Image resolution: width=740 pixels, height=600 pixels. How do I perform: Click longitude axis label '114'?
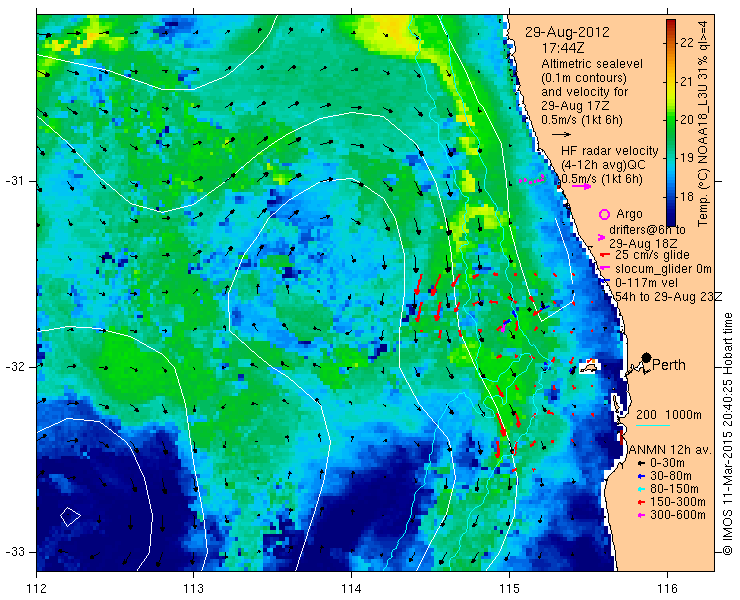(351, 589)
